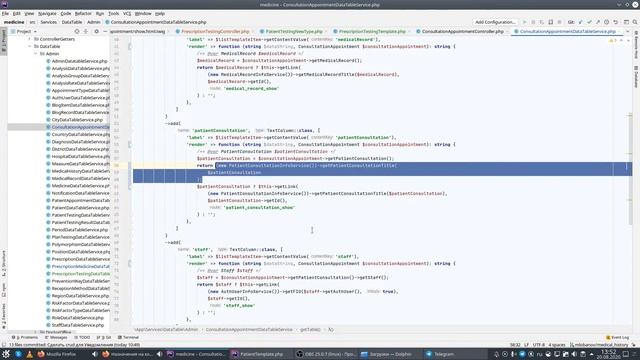This screenshot has height=360, width=640.
Task: Select RoleDataTableService.php in tree
Action: pos(78,318)
